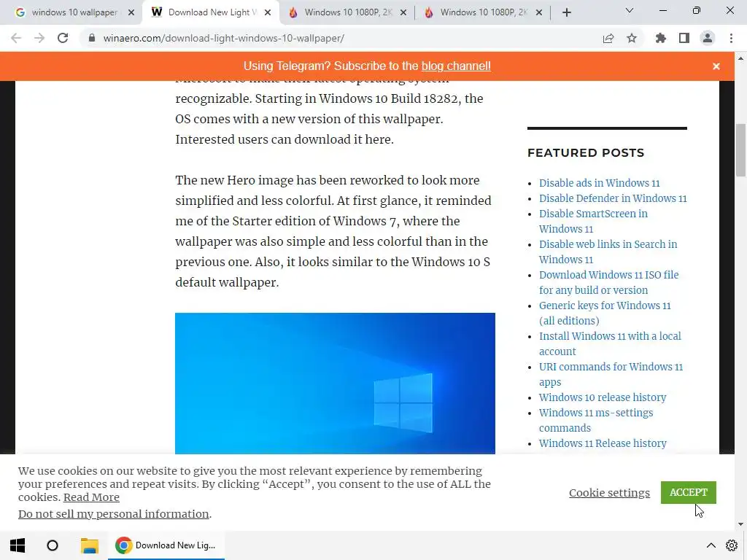Open 'Generic keys for Windows 11' post
The height and width of the screenshot is (560, 747).
(x=605, y=312)
